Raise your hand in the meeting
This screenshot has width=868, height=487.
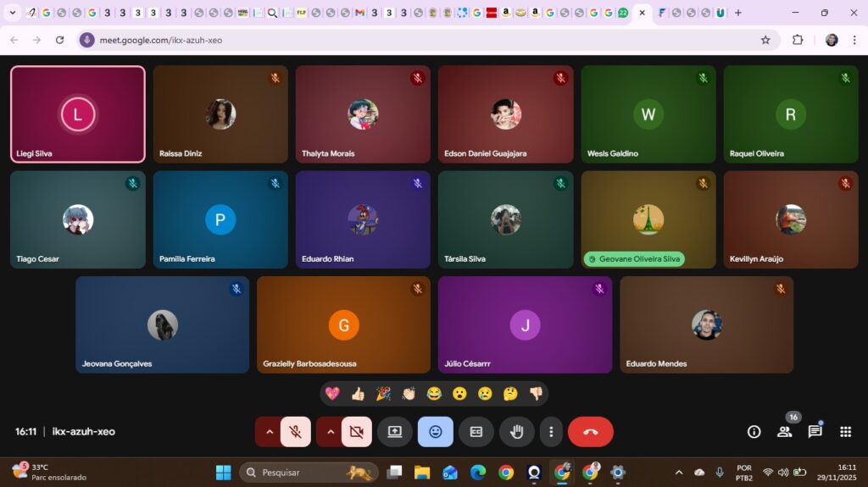[516, 432]
